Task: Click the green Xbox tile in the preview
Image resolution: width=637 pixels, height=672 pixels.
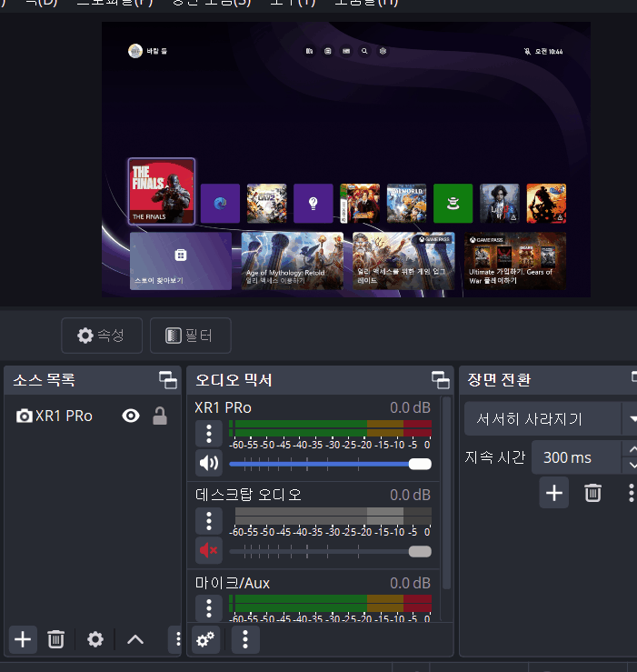Action: pyautogui.click(x=453, y=203)
